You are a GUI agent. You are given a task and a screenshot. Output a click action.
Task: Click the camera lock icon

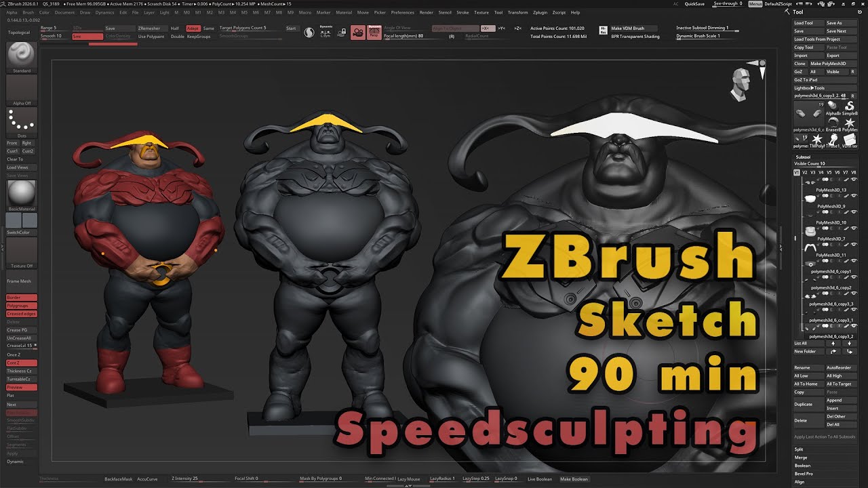[342, 32]
